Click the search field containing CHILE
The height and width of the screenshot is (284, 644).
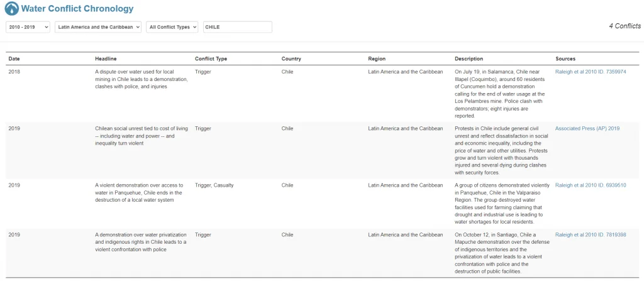click(x=237, y=27)
